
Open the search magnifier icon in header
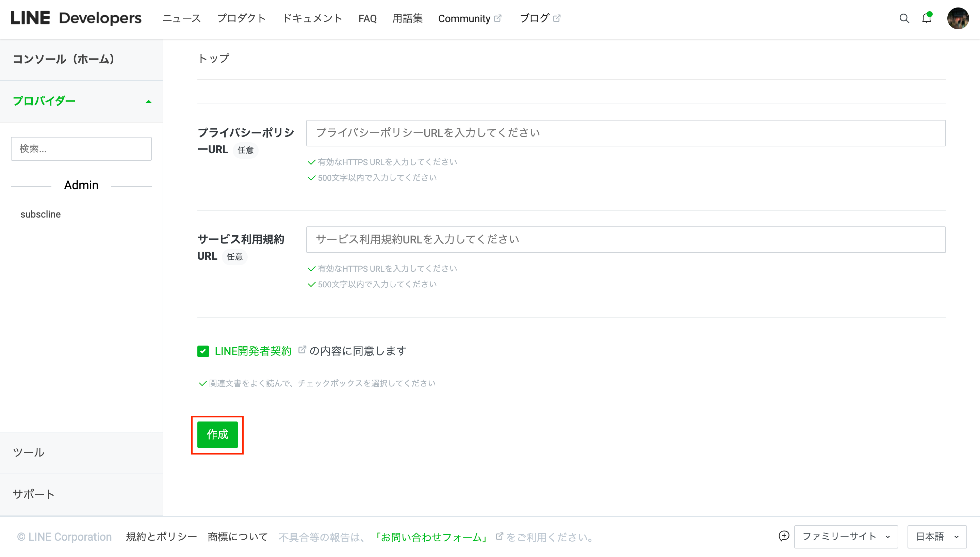coord(904,18)
